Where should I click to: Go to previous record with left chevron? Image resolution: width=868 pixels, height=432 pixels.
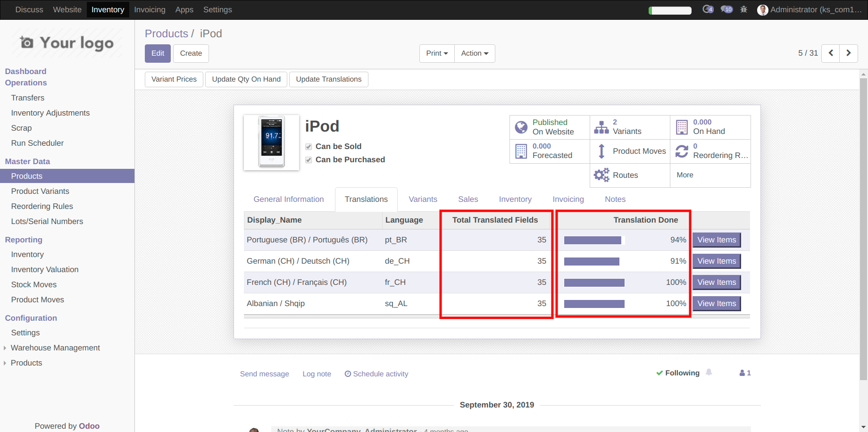[x=831, y=53]
